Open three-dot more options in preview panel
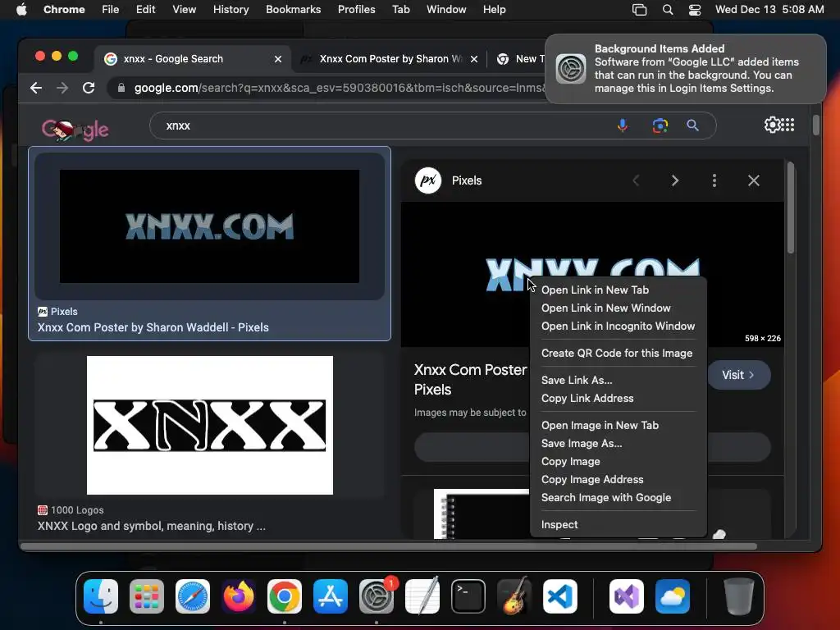Image resolution: width=840 pixels, height=630 pixels. coord(714,180)
